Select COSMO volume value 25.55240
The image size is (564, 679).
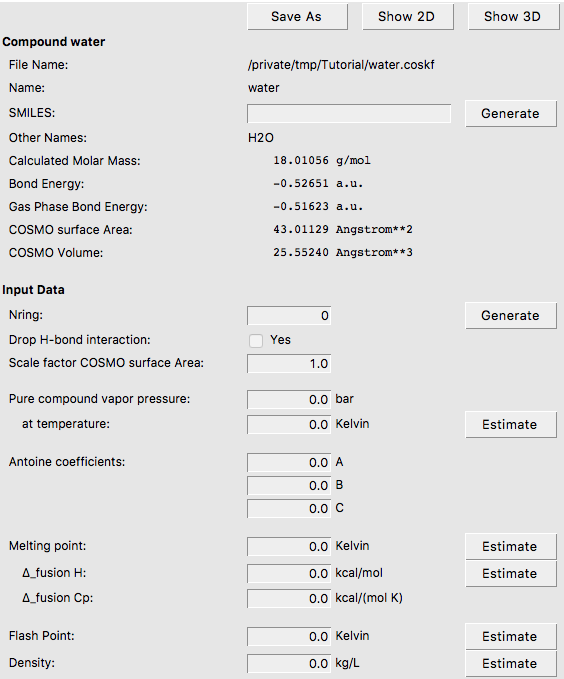[301, 252]
